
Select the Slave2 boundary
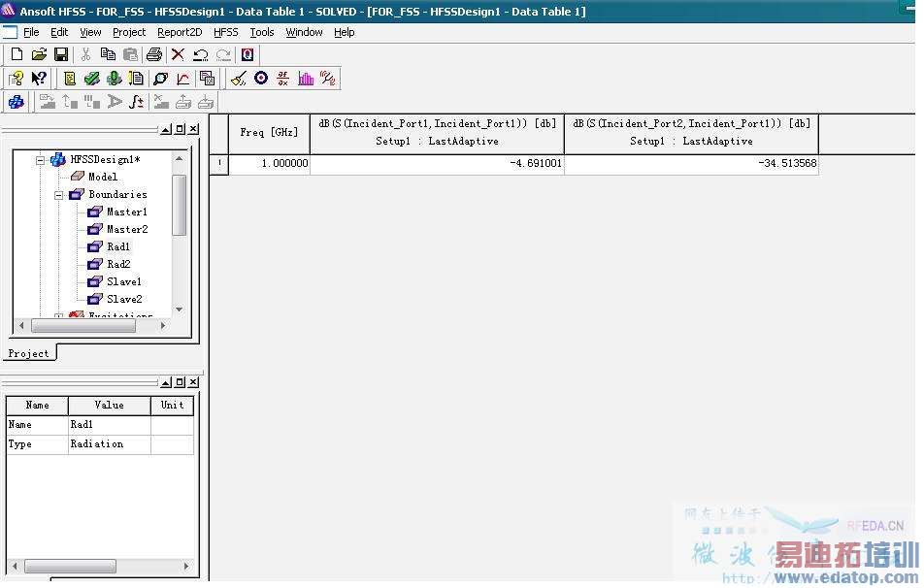(x=124, y=299)
